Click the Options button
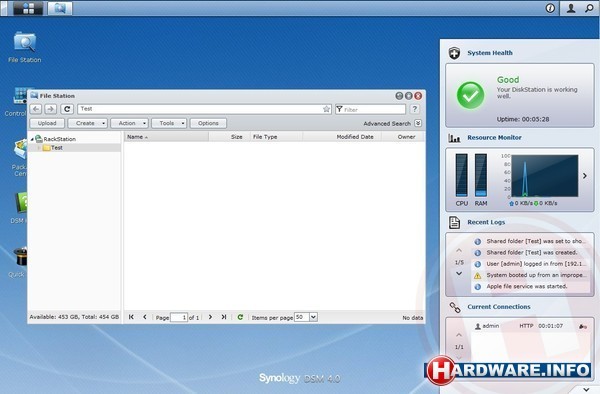600x394 pixels. 208,123
